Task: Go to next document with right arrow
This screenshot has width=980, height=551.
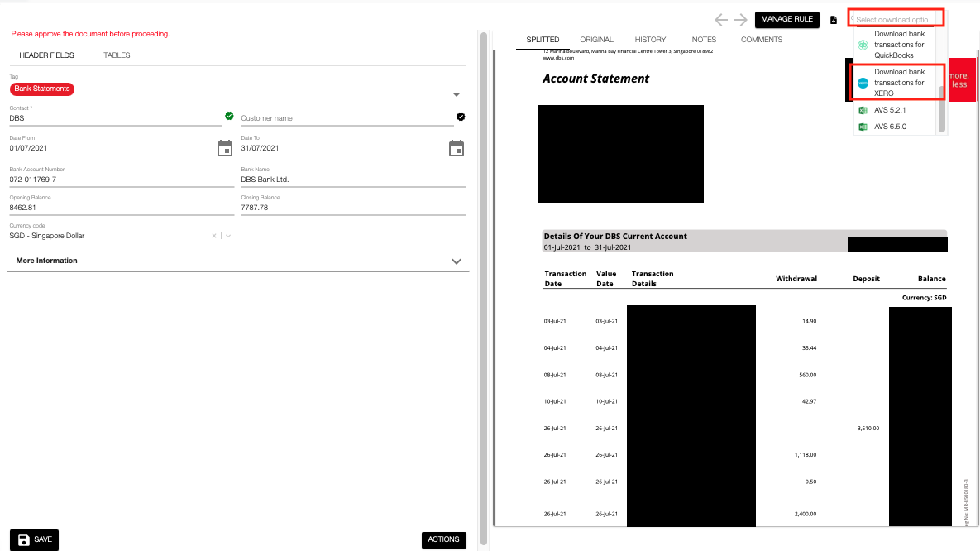Action: click(741, 20)
